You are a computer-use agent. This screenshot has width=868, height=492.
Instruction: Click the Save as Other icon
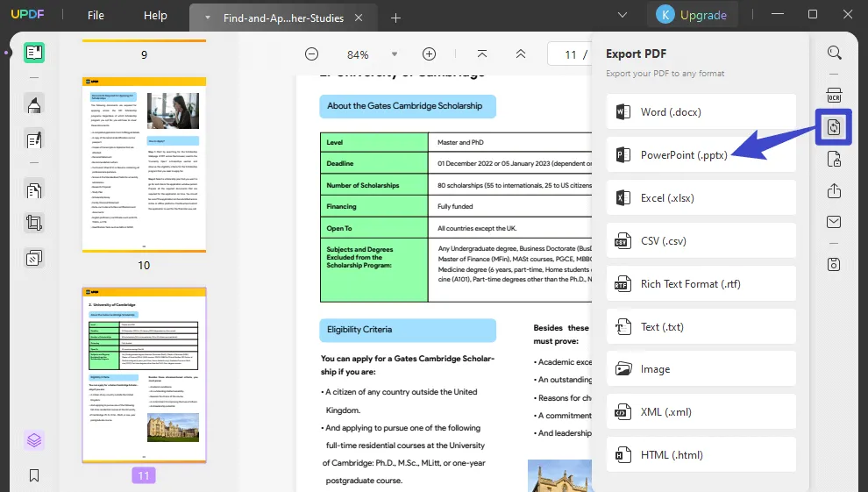point(834,264)
